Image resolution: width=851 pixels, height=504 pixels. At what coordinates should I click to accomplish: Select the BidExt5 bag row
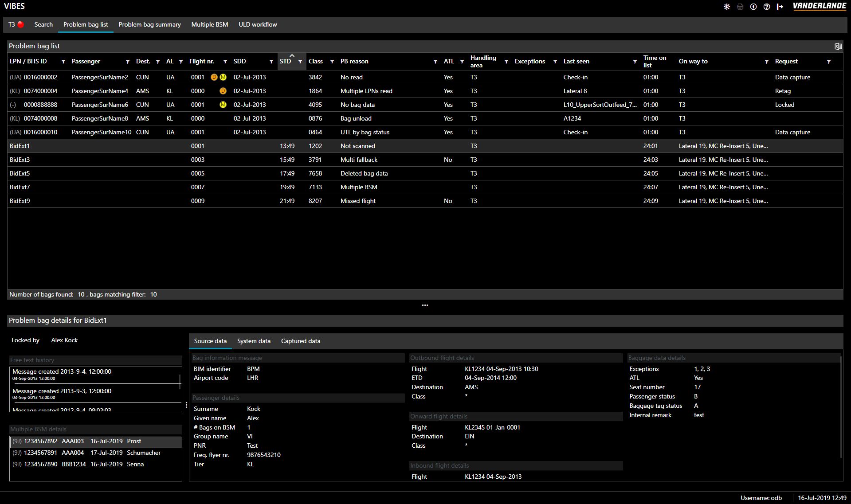point(425,173)
